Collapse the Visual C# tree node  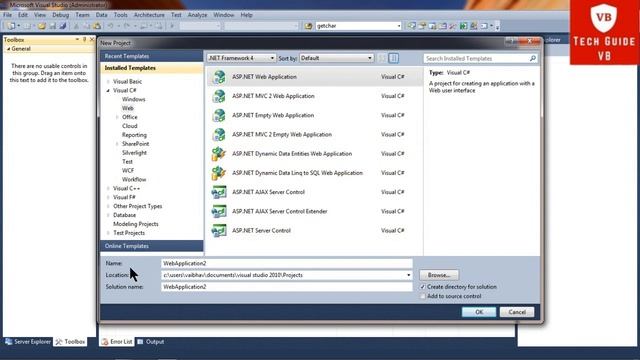[x=108, y=91]
